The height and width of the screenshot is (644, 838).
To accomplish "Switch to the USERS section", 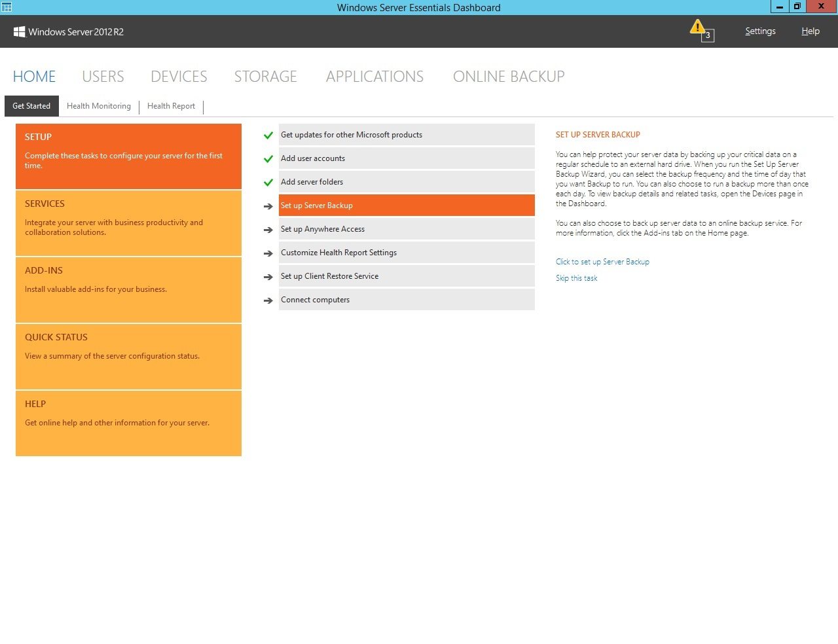I will (103, 77).
